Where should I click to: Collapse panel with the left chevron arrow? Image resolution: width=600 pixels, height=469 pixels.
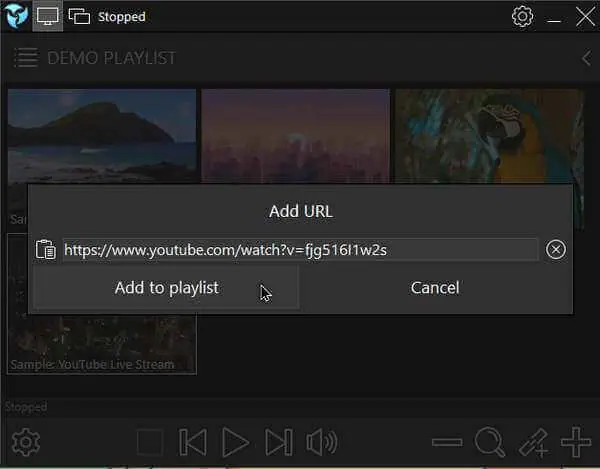(x=586, y=58)
